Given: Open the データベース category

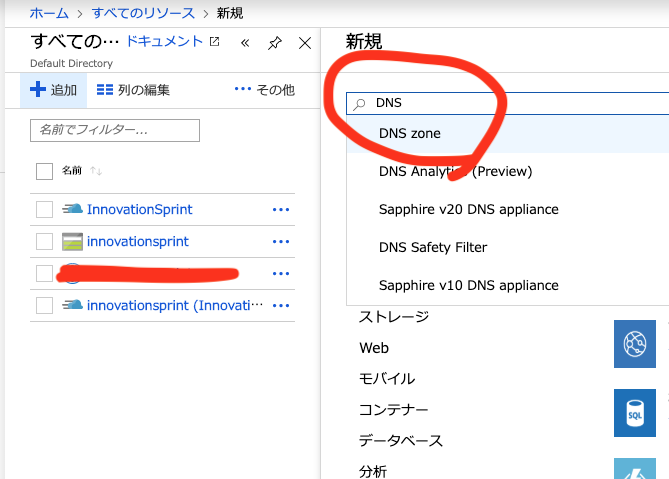Looking at the screenshot, I should coord(401,441).
